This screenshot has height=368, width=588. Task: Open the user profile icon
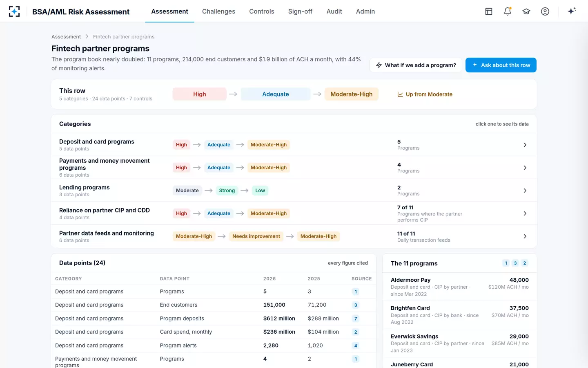[545, 11]
